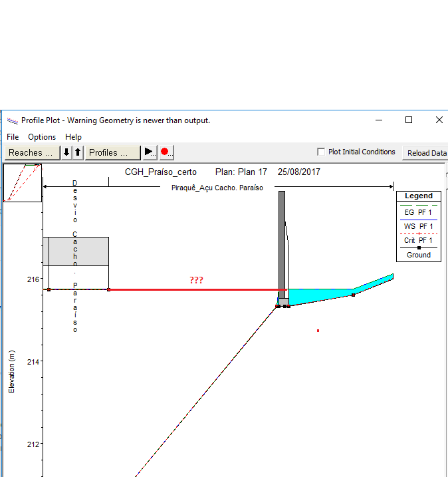Open the File menu

(13, 137)
